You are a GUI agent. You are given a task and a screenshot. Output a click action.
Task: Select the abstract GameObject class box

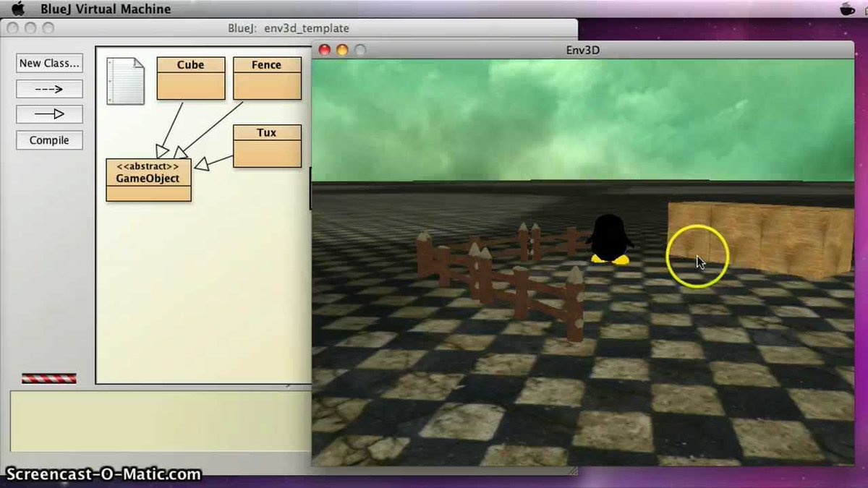148,177
